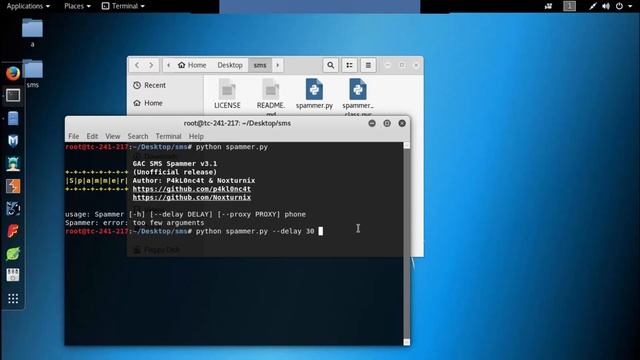The height and width of the screenshot is (360, 640).
Task: Click the usage line in terminal output
Action: coord(185,214)
